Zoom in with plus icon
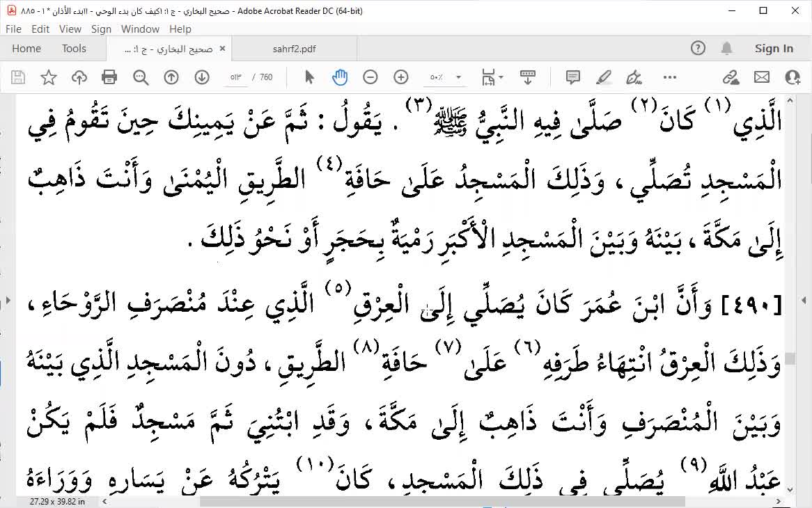This screenshot has width=812, height=508. [x=401, y=78]
